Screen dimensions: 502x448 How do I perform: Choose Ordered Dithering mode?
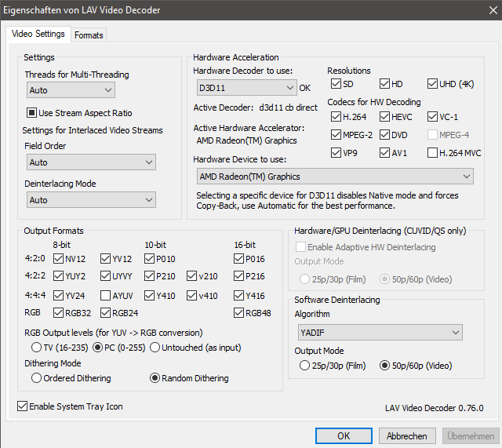[36, 378]
